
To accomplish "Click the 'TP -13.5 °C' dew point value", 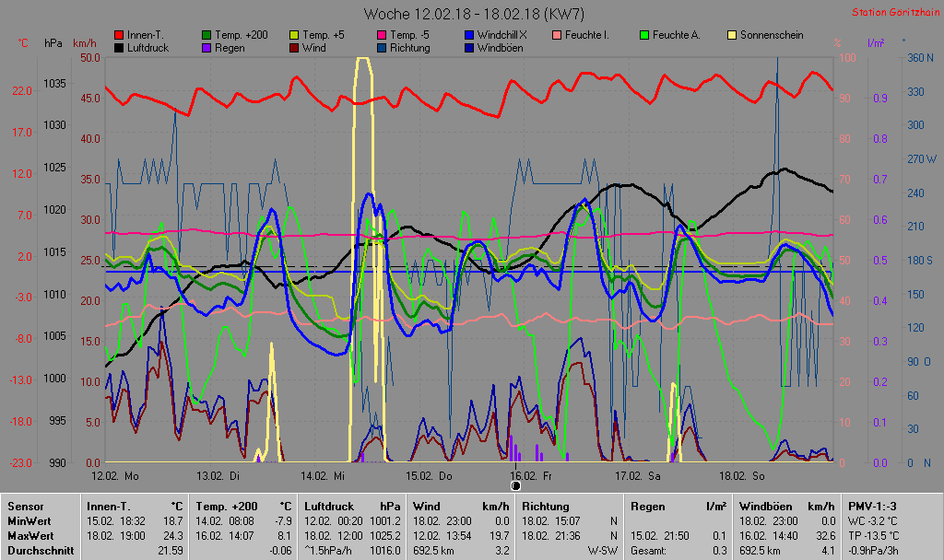I will coord(874,535).
